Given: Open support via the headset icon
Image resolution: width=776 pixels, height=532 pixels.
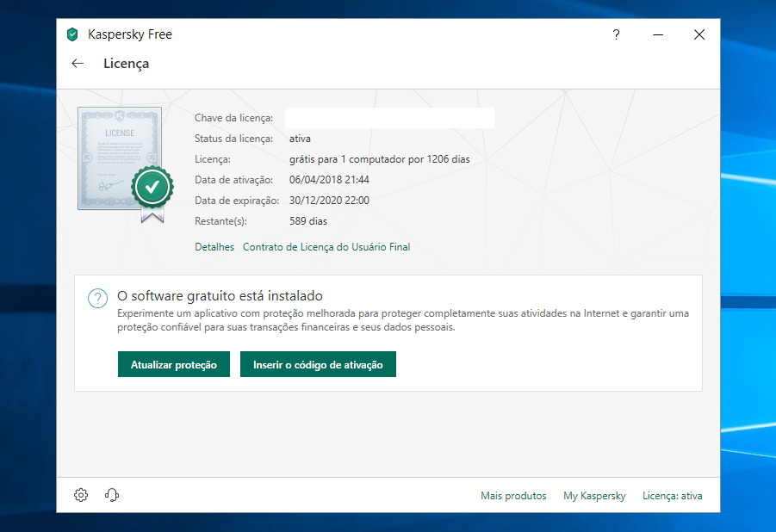Looking at the screenshot, I should click(112, 495).
